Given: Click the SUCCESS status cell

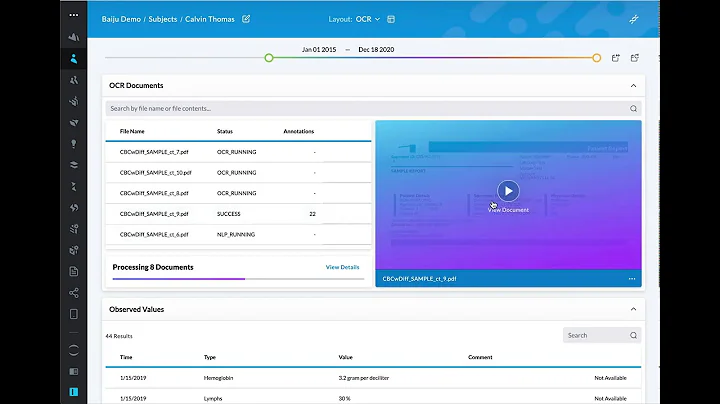Looking at the screenshot, I should (x=229, y=214).
